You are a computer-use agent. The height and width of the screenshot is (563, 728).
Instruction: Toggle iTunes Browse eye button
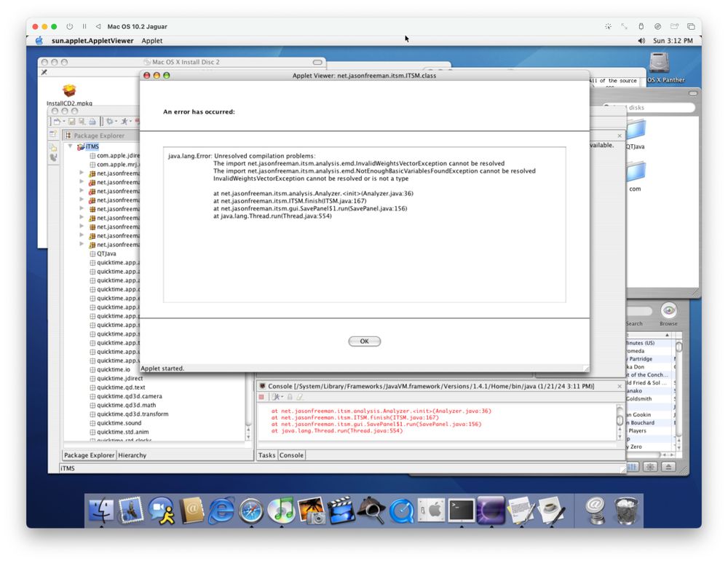click(x=668, y=310)
